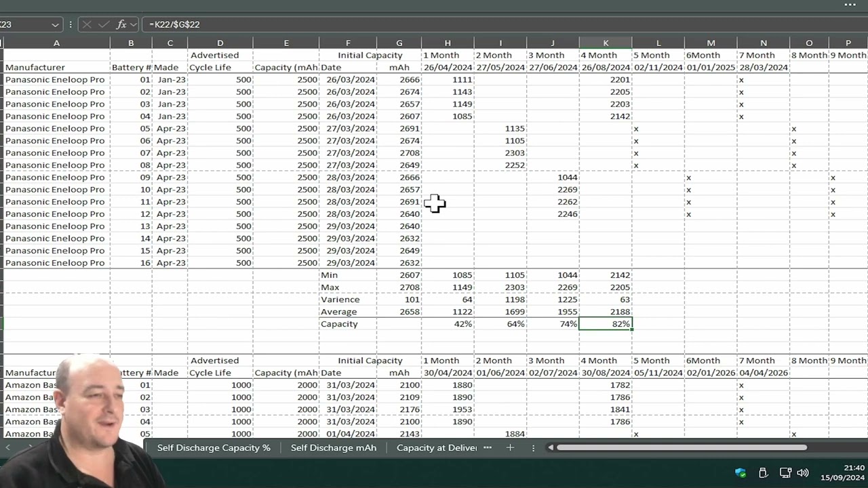Viewport: 868px width, 488px height.
Task: Switch to Self Discharge mAh sheet
Action: point(334,447)
